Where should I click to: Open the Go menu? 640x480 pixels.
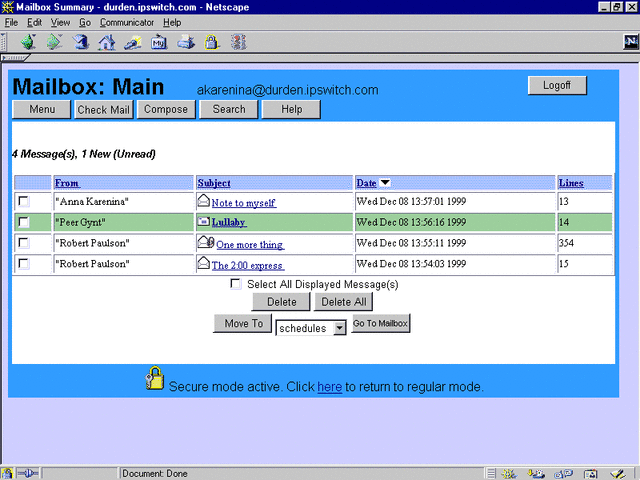tap(85, 22)
